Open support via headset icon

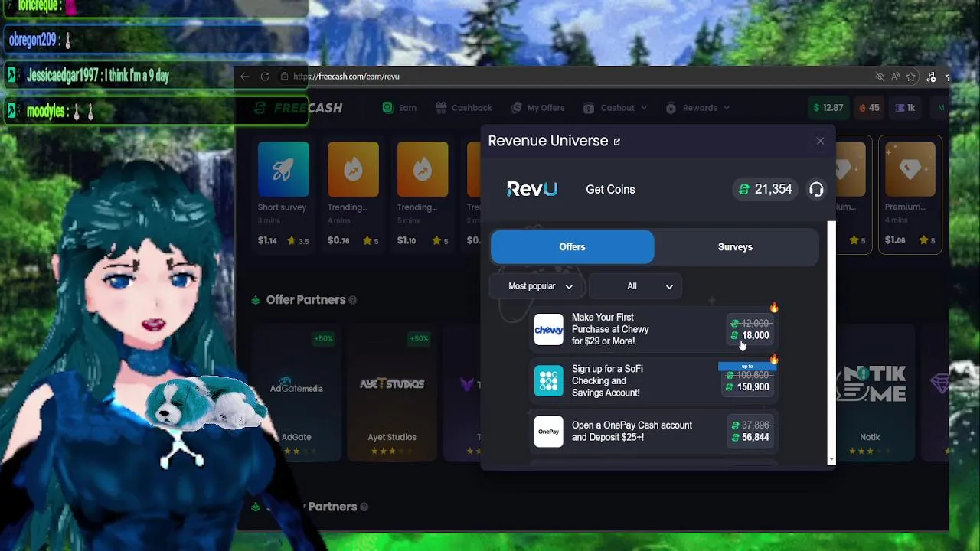(x=816, y=190)
